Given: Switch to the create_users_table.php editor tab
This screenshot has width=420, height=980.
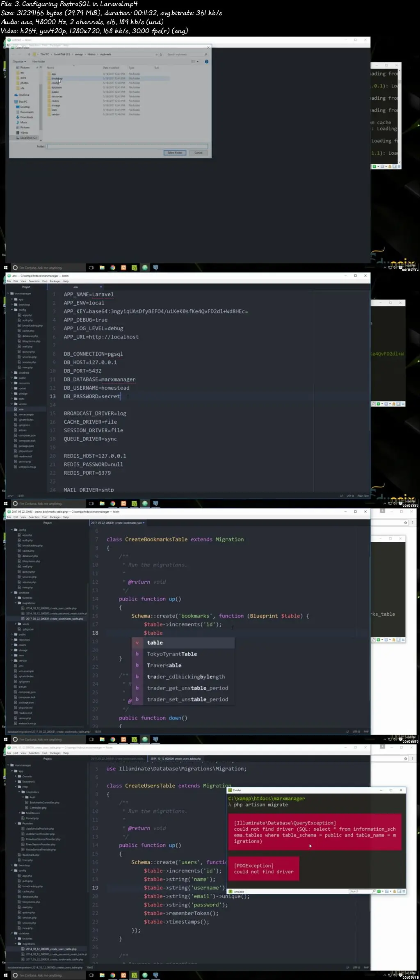Looking at the screenshot, I should pos(176,758).
